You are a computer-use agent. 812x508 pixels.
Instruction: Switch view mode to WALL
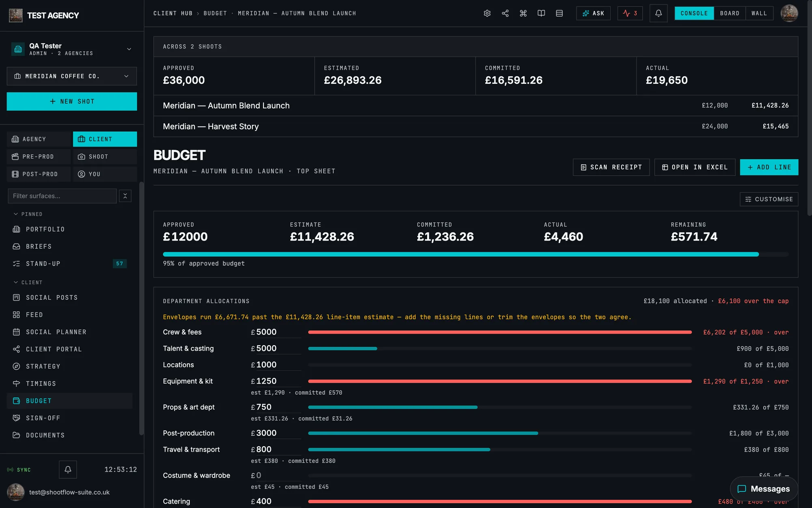(759, 13)
